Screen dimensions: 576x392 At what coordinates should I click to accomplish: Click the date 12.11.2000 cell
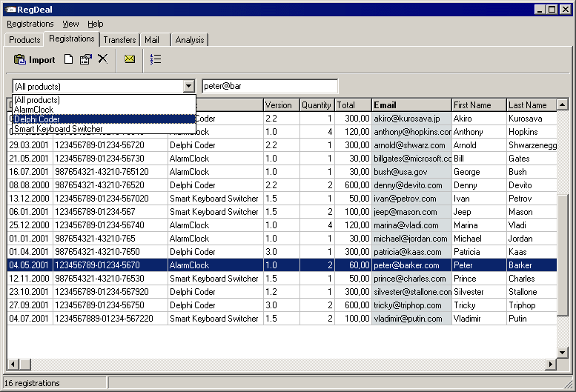pyautogui.click(x=30, y=279)
